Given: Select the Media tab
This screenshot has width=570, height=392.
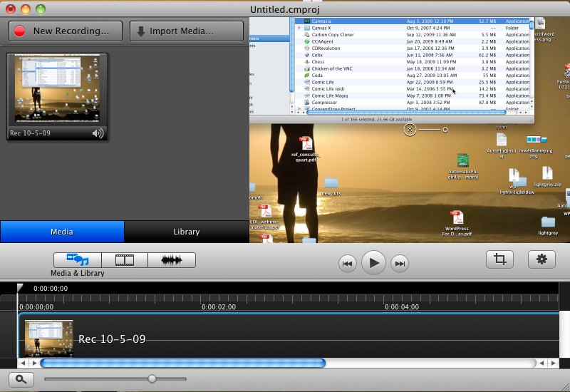Looking at the screenshot, I should pos(62,232).
